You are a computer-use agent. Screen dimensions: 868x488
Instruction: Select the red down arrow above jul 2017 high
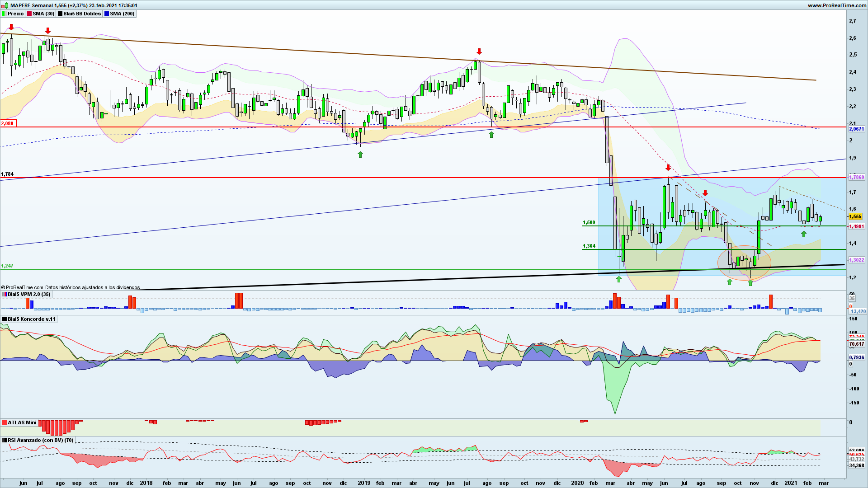(48, 31)
